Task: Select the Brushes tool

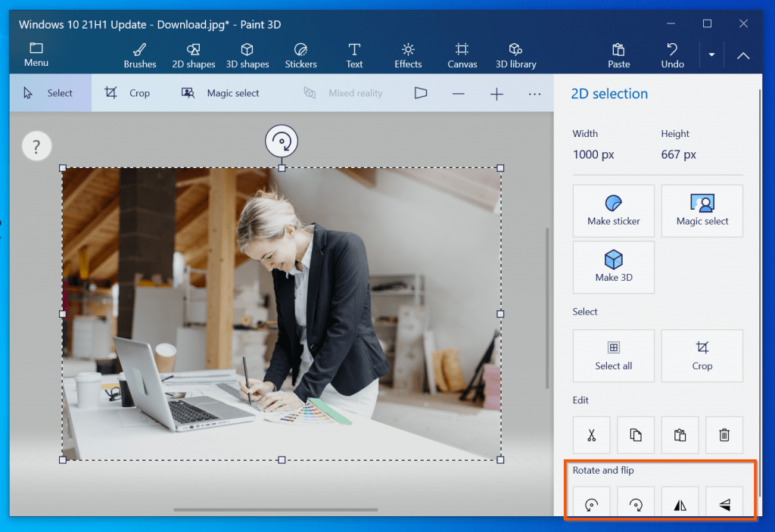Action: coord(139,54)
